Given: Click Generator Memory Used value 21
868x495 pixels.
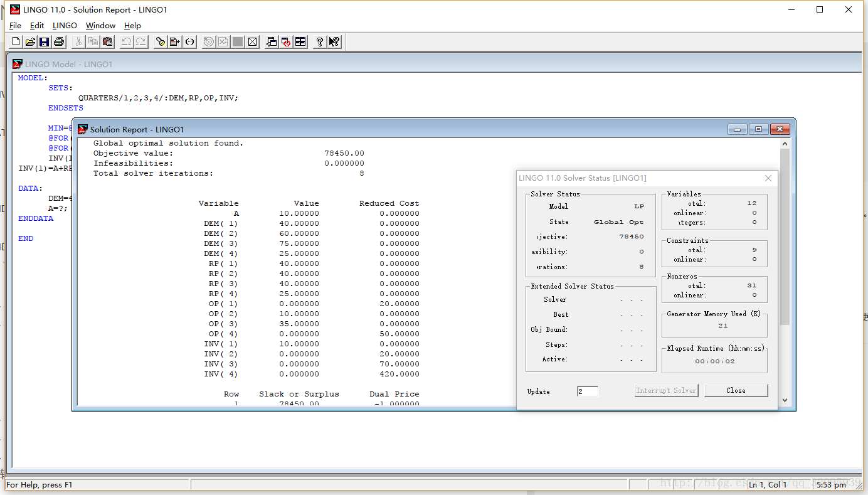Looking at the screenshot, I should (723, 326).
